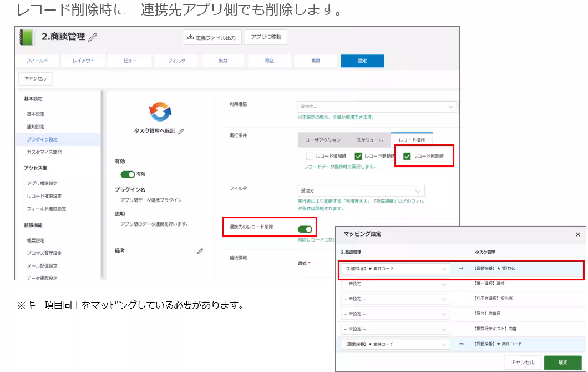Image resolution: width=588 pixels, height=372 pixels.
Task: Select 通知設定 in sidebar
Action: click(36, 127)
